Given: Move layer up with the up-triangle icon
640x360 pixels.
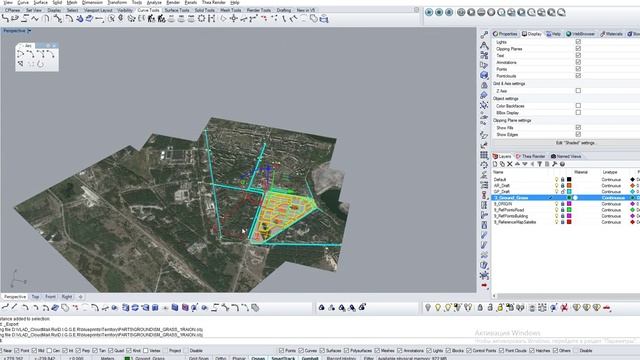Looking at the screenshot, I should (517, 164).
